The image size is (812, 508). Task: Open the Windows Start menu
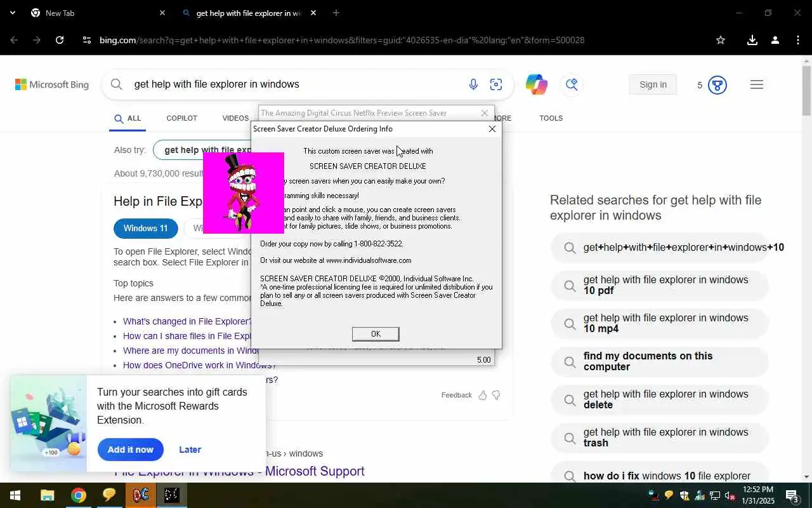click(x=15, y=495)
